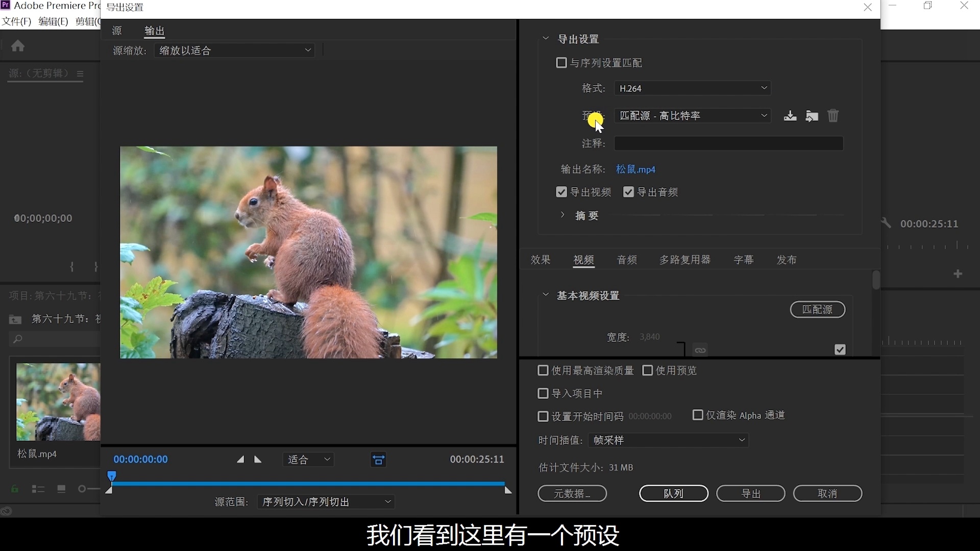Click the Metadata button
Image resolution: width=980 pixels, height=551 pixels.
pyautogui.click(x=572, y=493)
